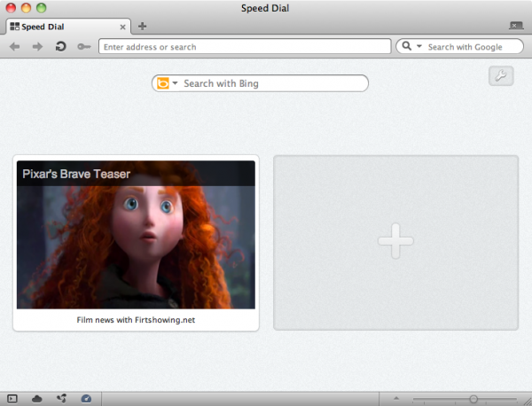Toggle the panels button in status bar
Screen dimensions: 532x406
click(12, 399)
